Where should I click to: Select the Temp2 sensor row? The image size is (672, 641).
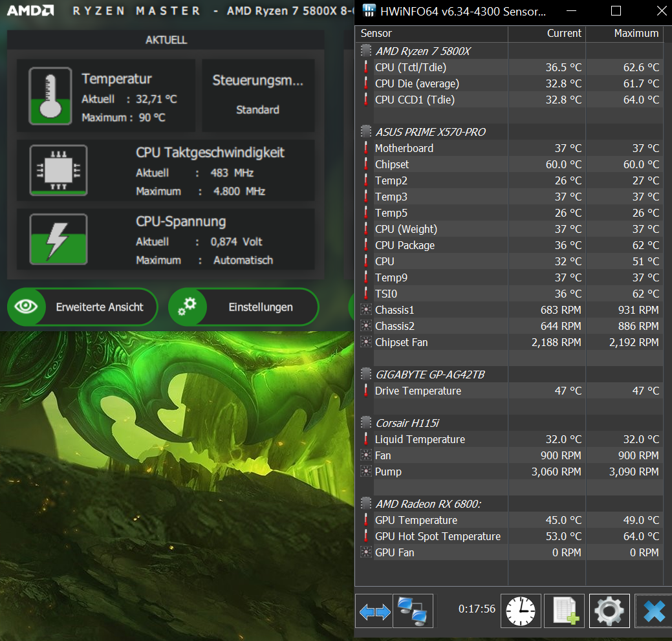point(510,180)
